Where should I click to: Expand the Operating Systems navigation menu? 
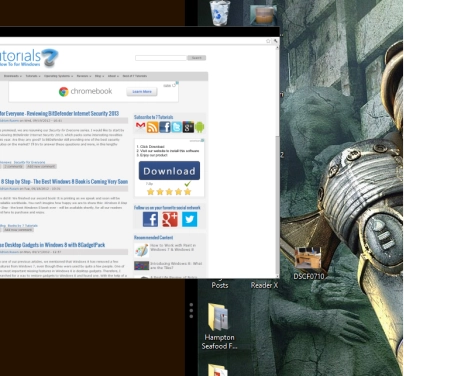coord(58,76)
